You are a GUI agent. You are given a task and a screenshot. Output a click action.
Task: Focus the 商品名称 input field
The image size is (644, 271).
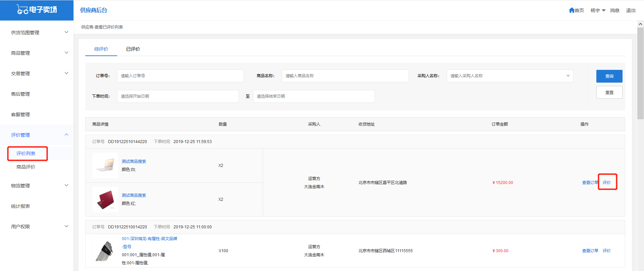(345, 76)
